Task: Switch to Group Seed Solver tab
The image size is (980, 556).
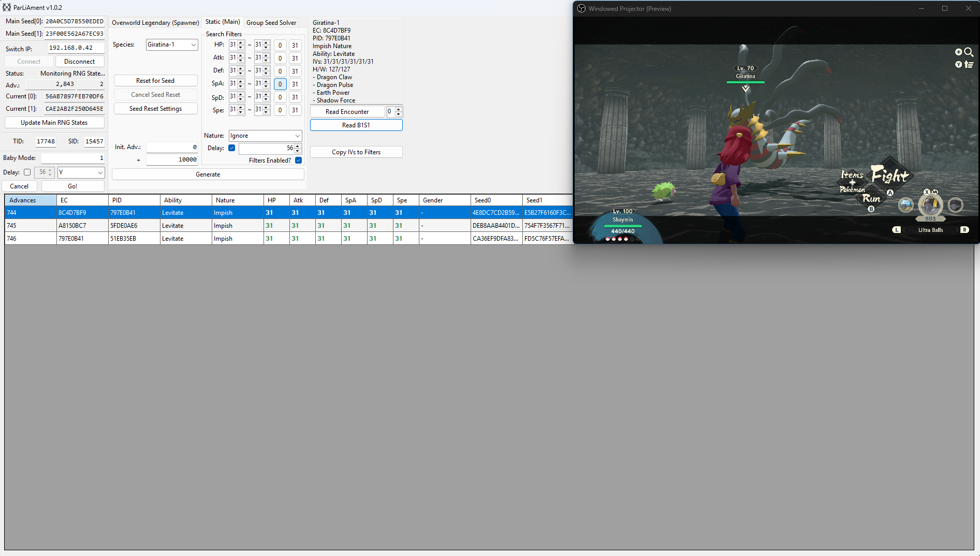Action: click(271, 23)
